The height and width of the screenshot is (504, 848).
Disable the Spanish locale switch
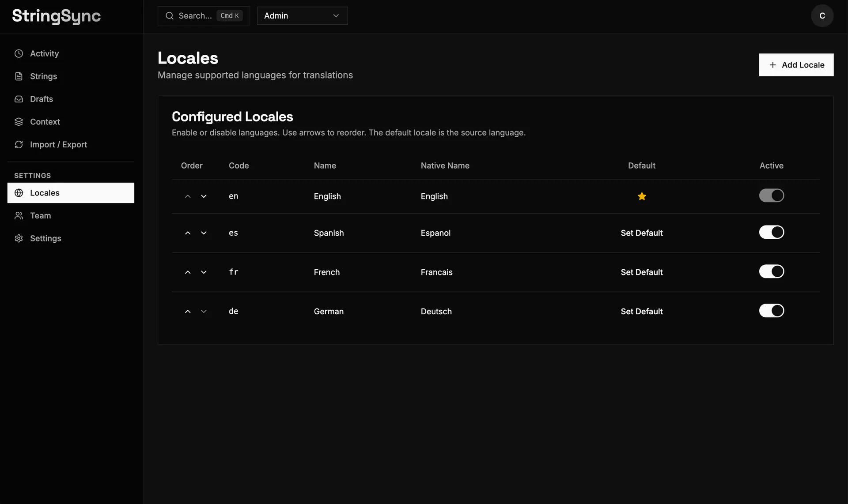click(x=771, y=232)
